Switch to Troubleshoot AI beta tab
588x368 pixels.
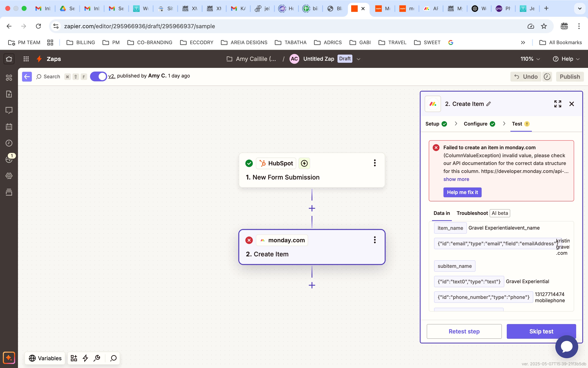(483, 213)
